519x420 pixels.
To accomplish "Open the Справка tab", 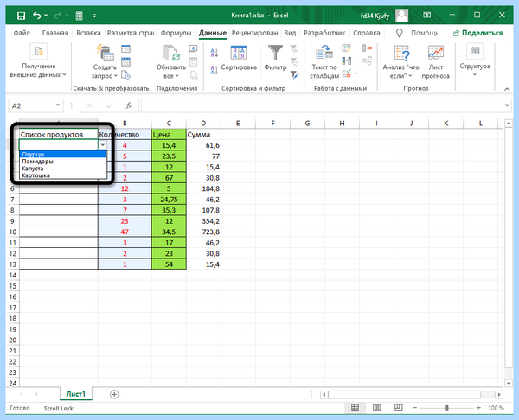I will (x=367, y=33).
